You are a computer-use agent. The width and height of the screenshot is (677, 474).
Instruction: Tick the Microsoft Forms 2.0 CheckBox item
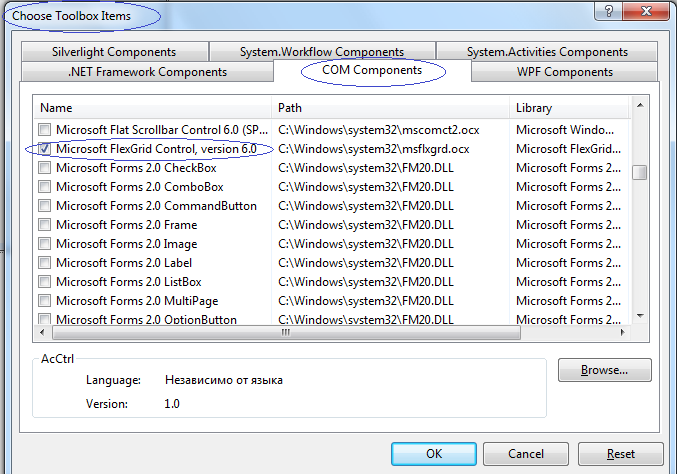pos(44,167)
